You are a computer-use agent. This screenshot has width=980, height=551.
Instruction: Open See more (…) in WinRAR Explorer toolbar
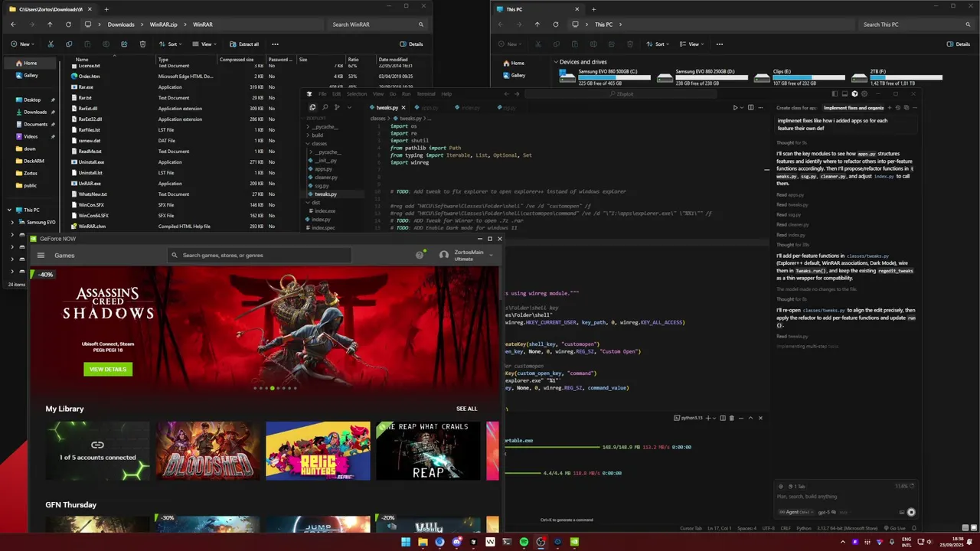[x=275, y=44]
